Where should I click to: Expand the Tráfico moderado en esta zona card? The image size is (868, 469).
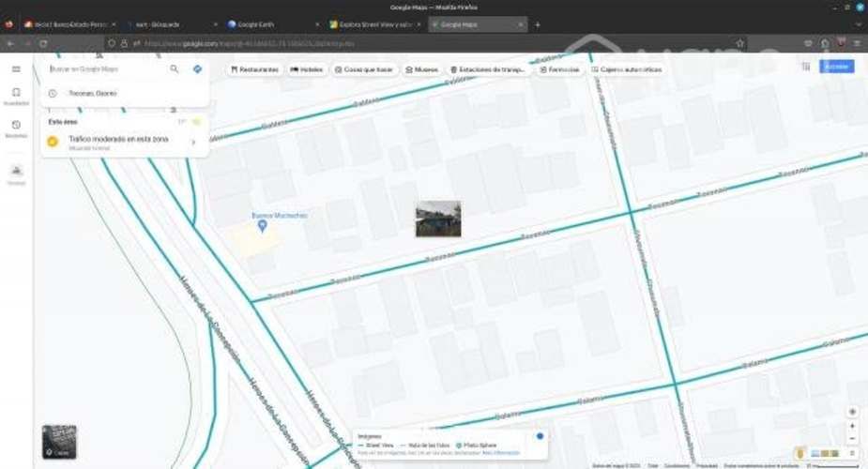coord(125,143)
